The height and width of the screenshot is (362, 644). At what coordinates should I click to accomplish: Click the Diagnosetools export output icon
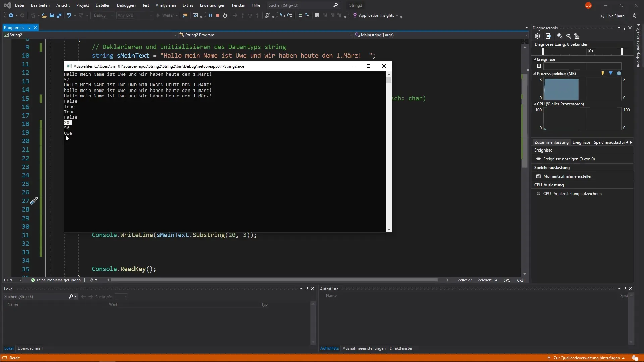click(x=549, y=36)
